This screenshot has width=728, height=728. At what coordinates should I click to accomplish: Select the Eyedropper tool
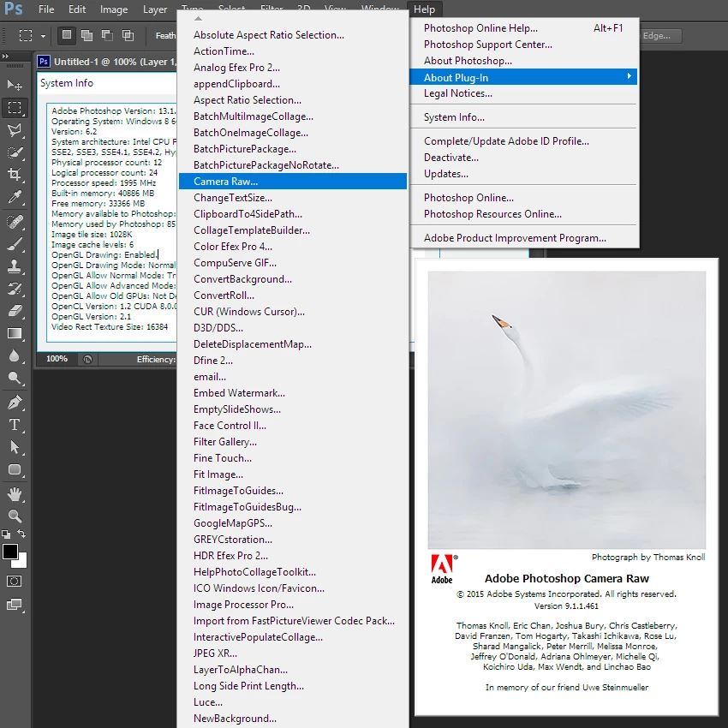[15, 197]
